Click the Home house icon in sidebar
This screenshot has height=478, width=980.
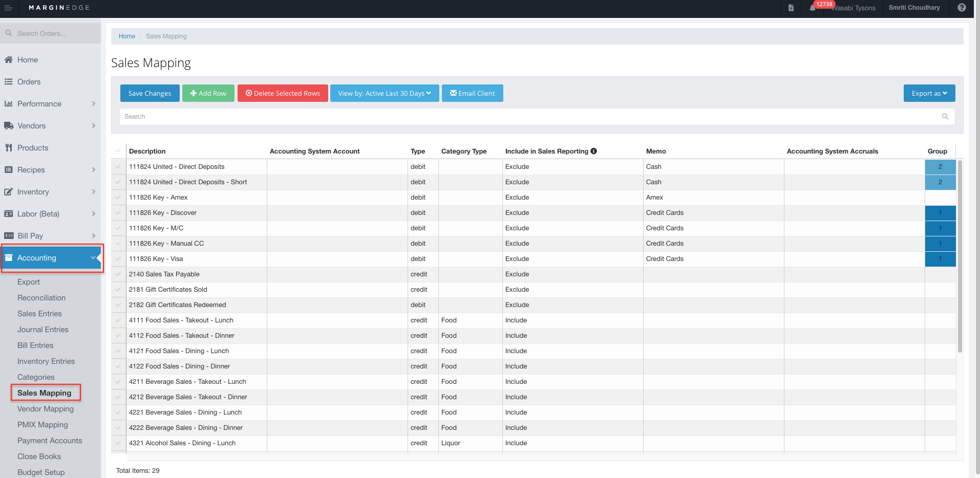(x=9, y=60)
